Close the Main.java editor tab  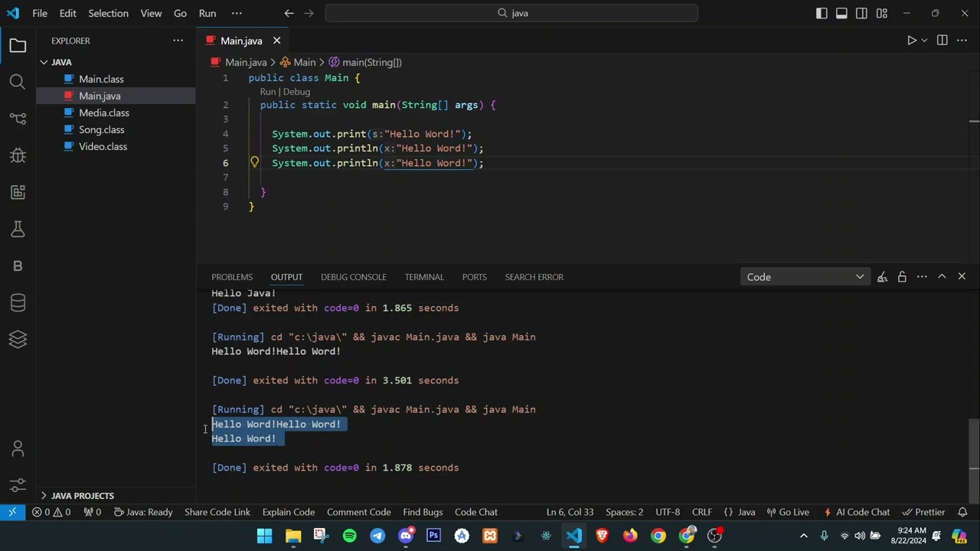click(x=276, y=41)
